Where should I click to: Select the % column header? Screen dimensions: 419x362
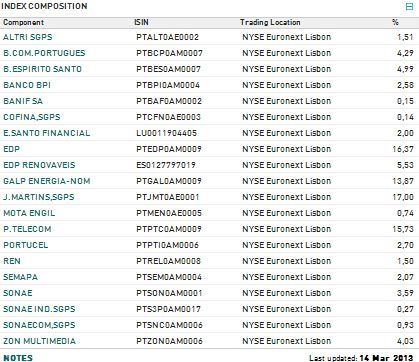click(x=395, y=22)
